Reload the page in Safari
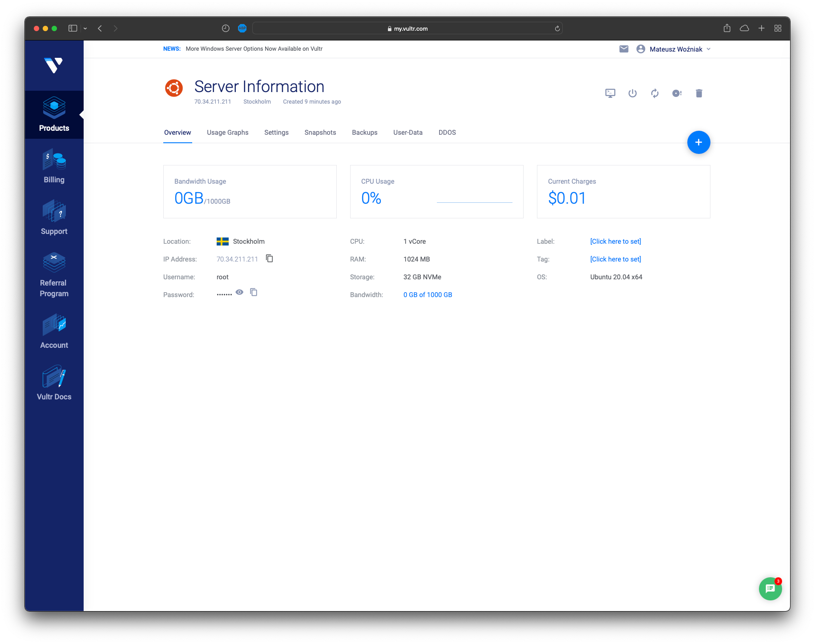The width and height of the screenshot is (815, 644). [x=557, y=28]
